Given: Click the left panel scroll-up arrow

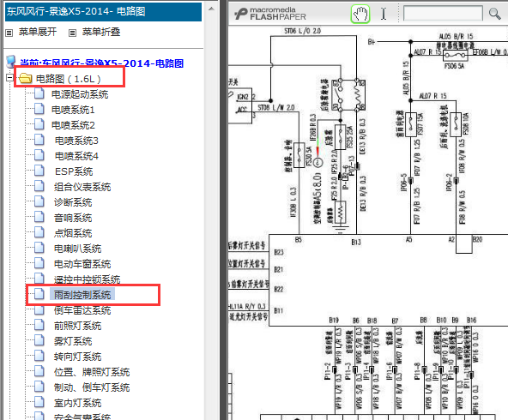Looking at the screenshot, I should 211,9.
